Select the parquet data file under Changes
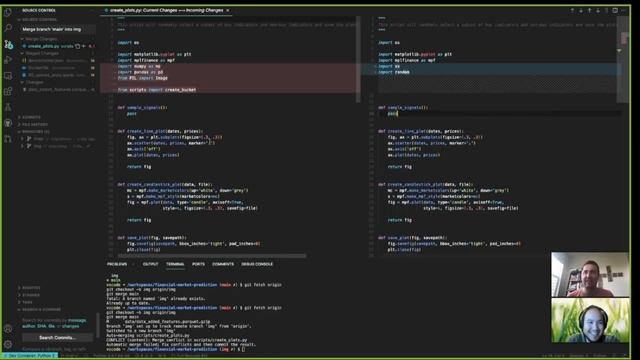640x360 pixels. [57, 89]
